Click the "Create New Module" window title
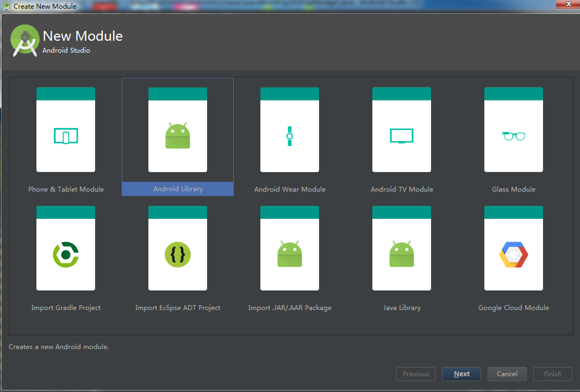The height and width of the screenshot is (392, 580). [x=45, y=7]
